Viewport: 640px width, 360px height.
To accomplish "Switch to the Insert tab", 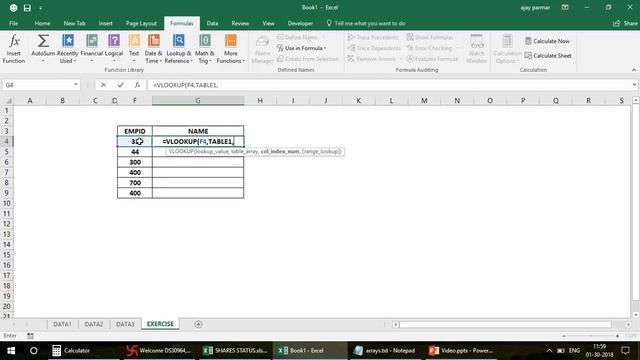I will [105, 23].
